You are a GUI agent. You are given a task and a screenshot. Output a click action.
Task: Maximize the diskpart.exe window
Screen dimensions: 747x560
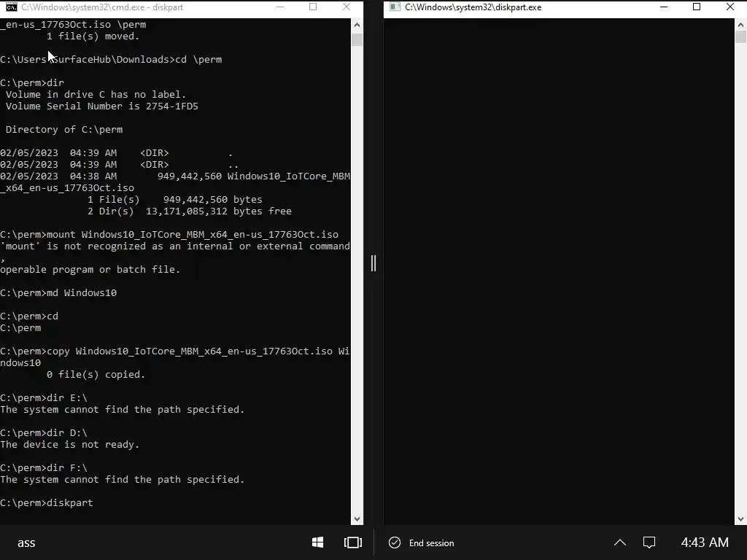[x=697, y=7]
